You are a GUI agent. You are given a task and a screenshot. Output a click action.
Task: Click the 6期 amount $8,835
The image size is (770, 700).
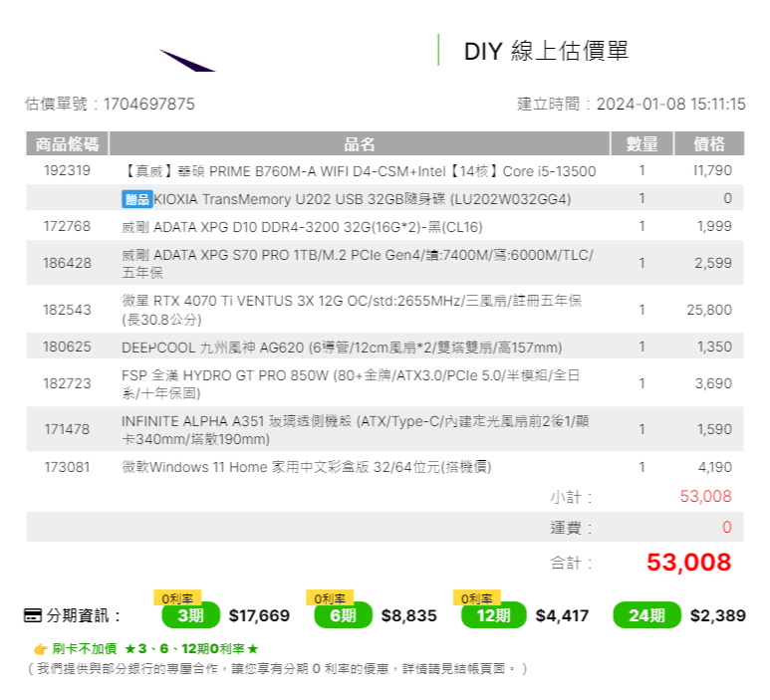[x=409, y=615]
